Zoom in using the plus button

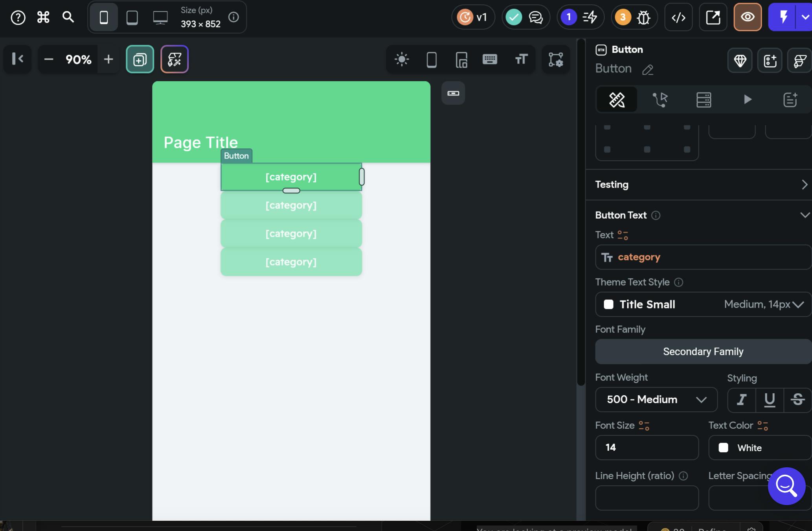point(108,59)
